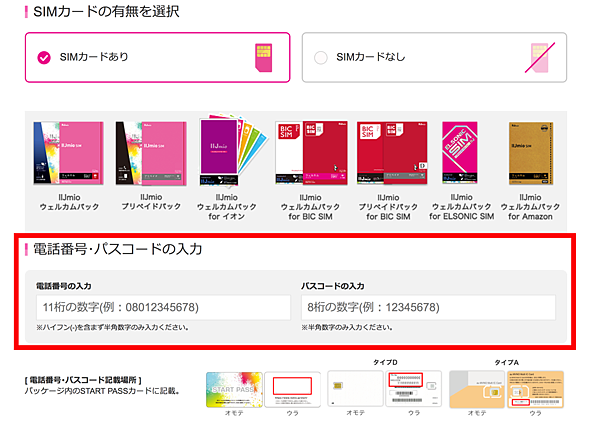Click the note ※半角数字のみ入力ください under passcode
Viewport: 600px width, 434px height.
click(347, 328)
